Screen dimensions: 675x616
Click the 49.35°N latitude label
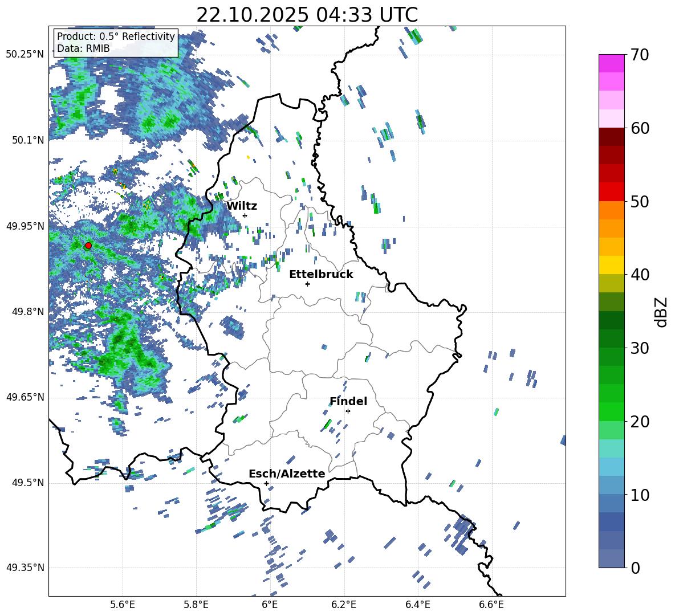coord(25,568)
